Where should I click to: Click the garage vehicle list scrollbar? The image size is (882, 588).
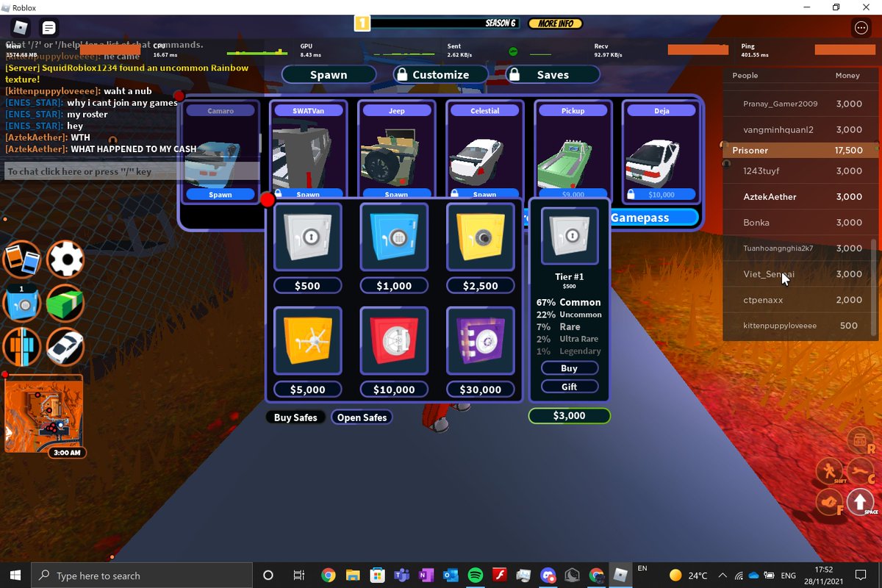(259, 142)
